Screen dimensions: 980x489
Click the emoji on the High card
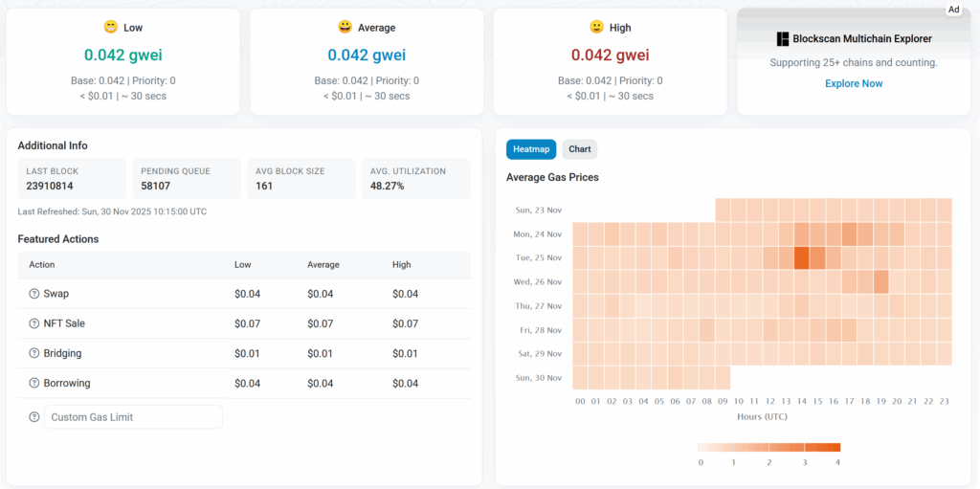click(x=596, y=28)
